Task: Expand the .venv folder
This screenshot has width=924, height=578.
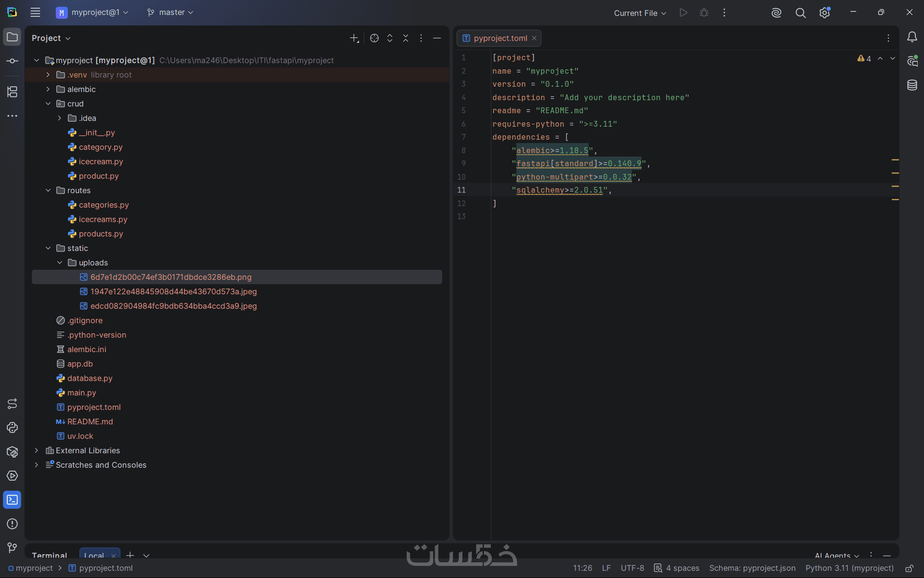Action: tap(48, 75)
